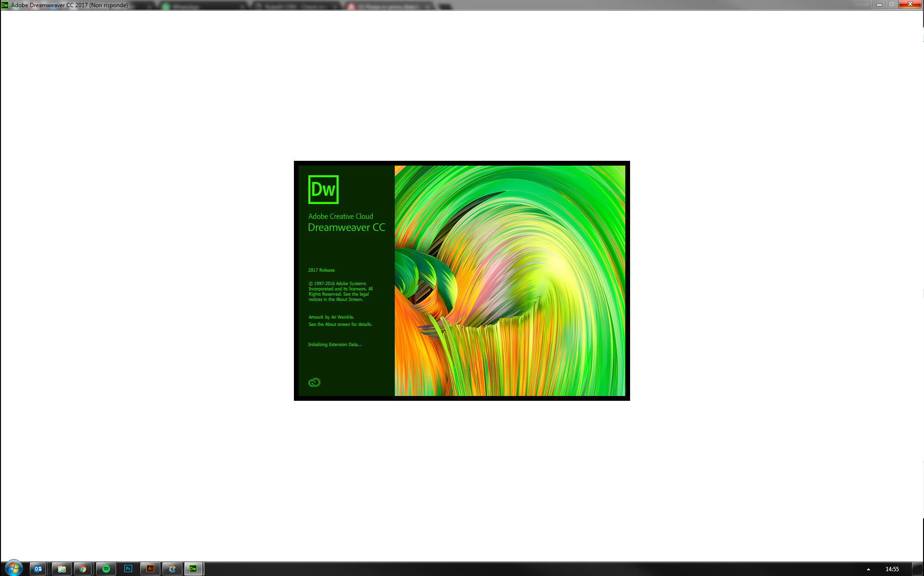Click the Dreamweaver icon in the title bar
The image size is (924, 576).
pyautogui.click(x=5, y=5)
